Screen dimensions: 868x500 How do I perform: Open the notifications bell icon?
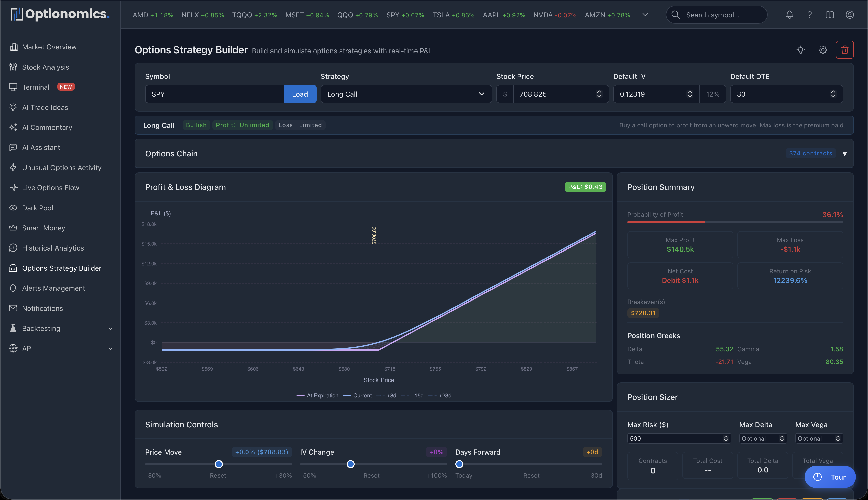pos(789,15)
